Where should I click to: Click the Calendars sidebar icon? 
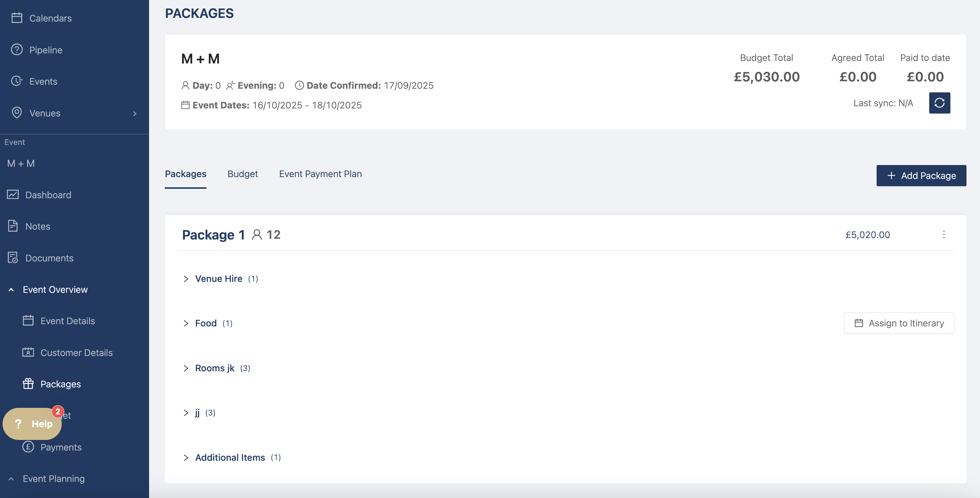click(17, 18)
